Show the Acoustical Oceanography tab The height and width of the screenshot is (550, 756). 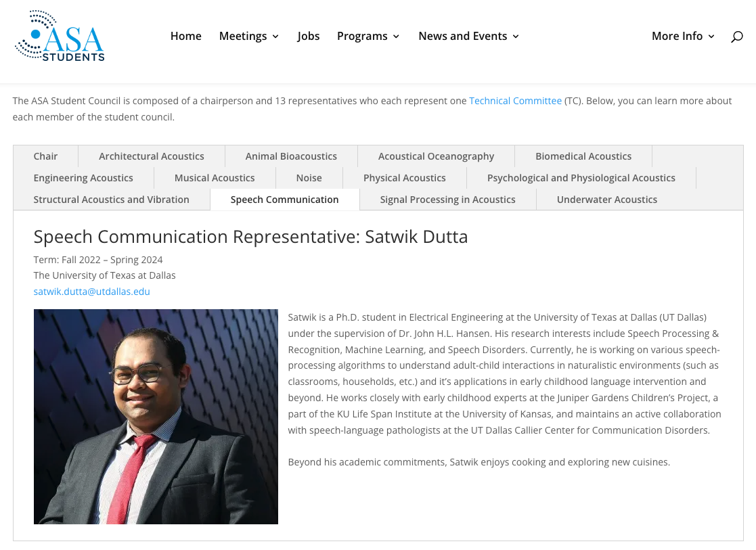(437, 156)
